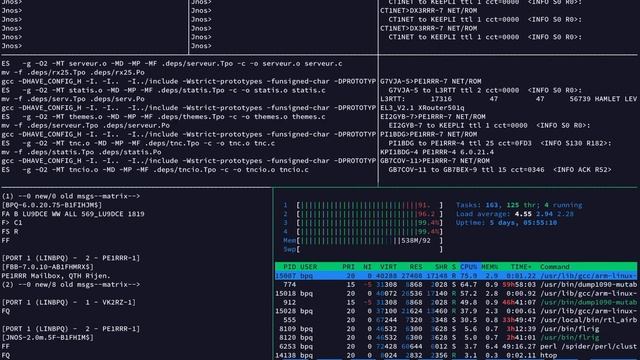Sort htop processes by PID column header
This screenshot has height=360, width=640.
(x=289, y=267)
